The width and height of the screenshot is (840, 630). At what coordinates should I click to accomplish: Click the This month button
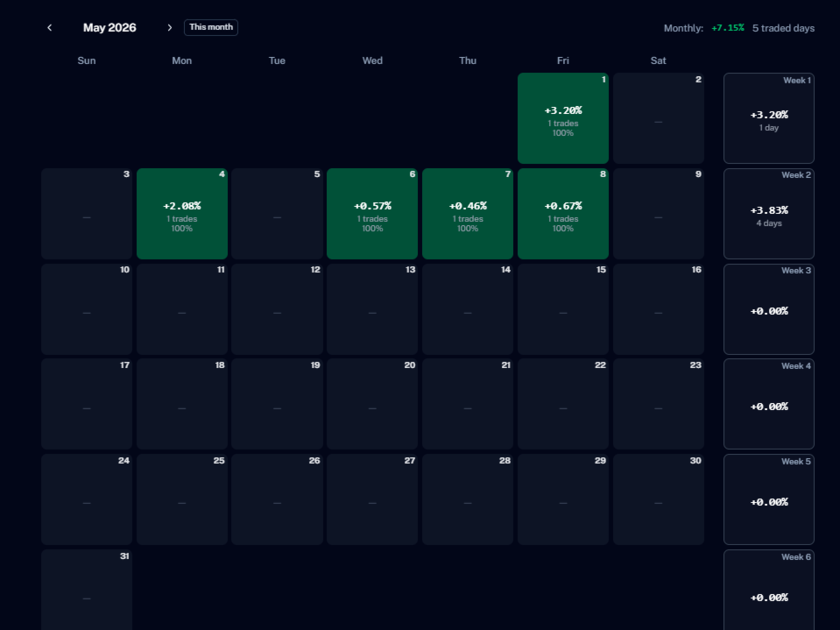pos(211,27)
